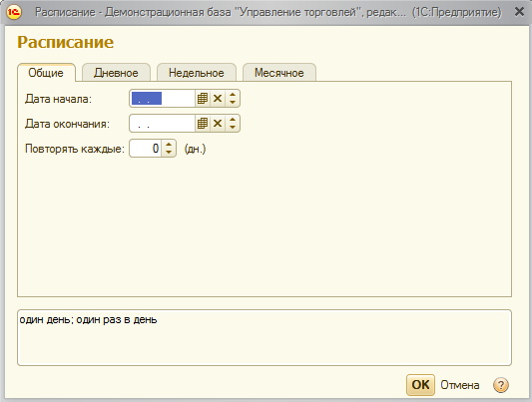Switch to the Недельное tab
This screenshot has width=532, height=402.
tap(196, 73)
